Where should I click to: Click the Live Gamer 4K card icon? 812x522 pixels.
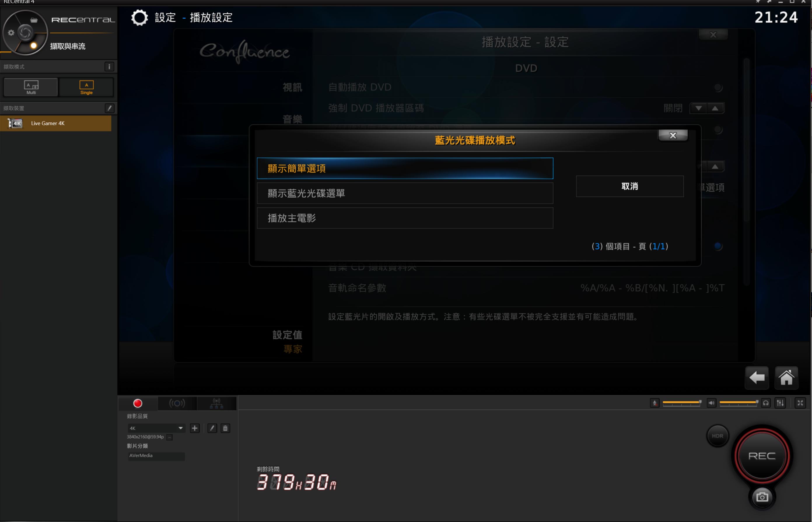[x=15, y=123]
